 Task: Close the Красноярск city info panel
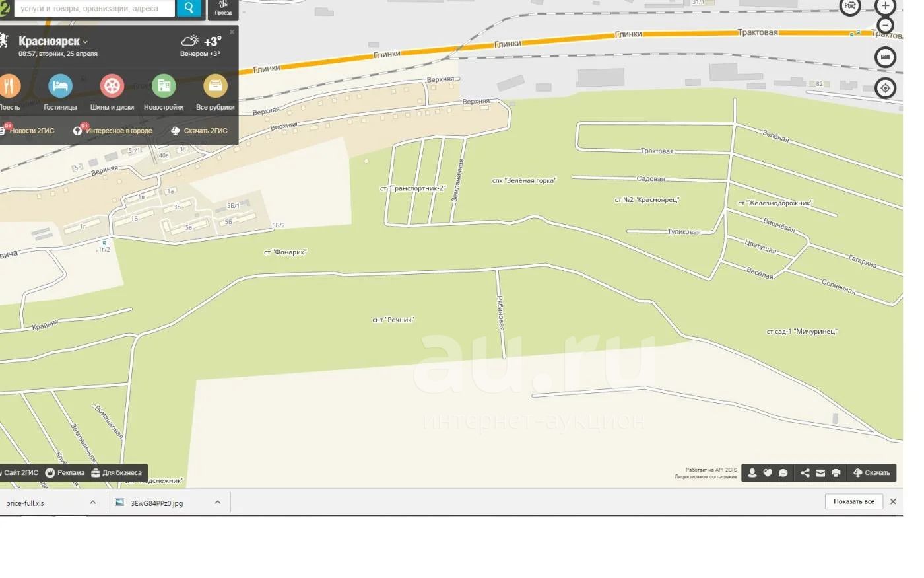click(232, 32)
